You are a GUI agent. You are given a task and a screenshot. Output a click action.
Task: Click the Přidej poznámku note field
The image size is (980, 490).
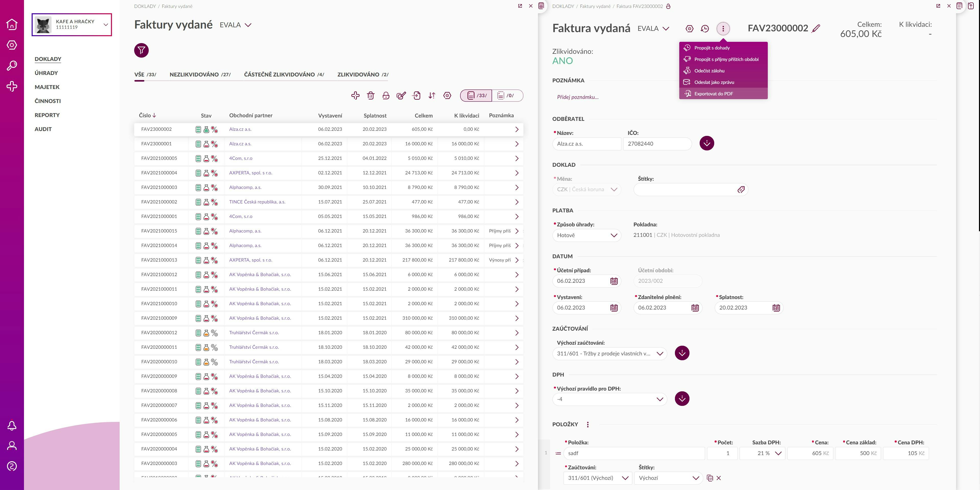(x=578, y=97)
